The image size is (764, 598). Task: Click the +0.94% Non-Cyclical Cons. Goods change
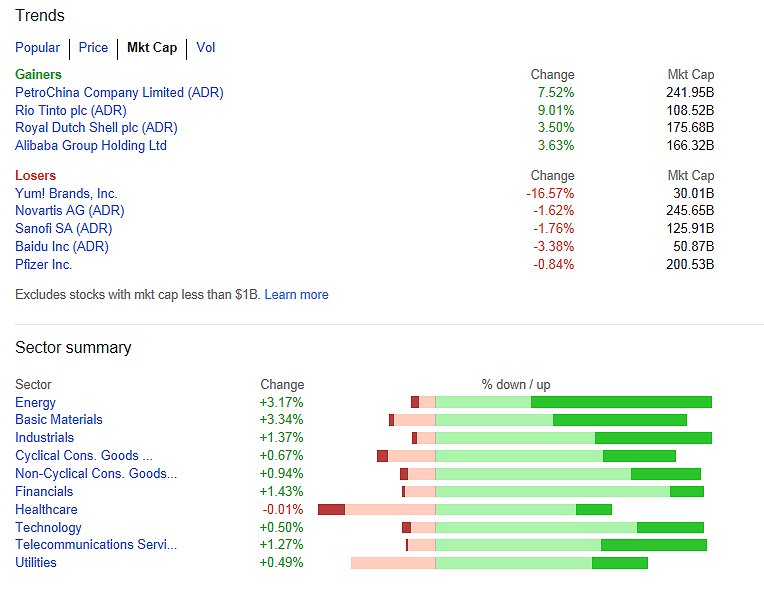282,474
